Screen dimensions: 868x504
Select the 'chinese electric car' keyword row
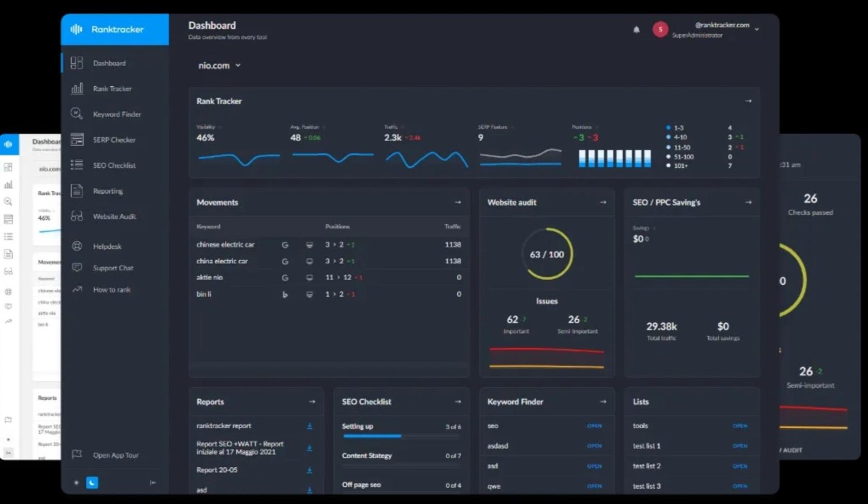click(x=329, y=244)
